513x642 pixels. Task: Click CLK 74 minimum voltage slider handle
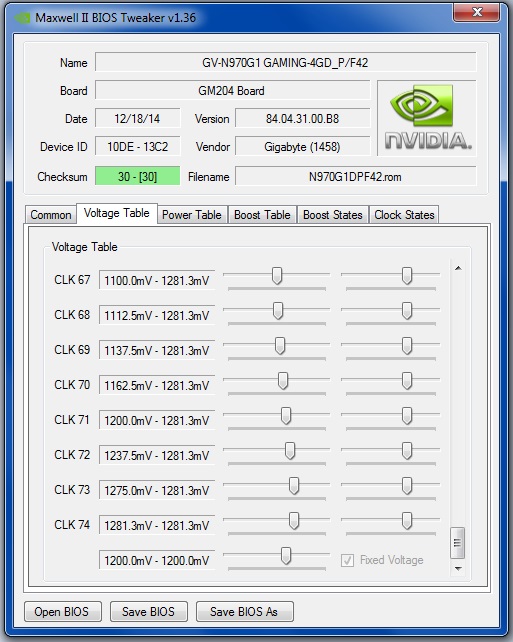pos(294,521)
